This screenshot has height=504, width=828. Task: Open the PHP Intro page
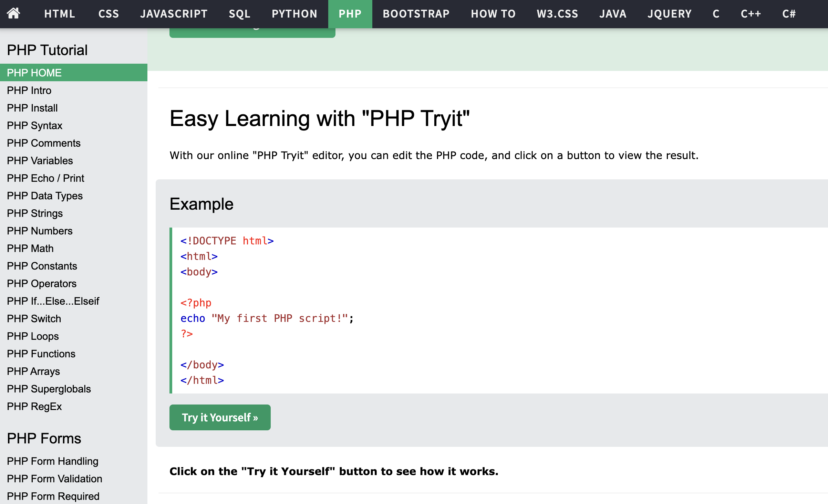29,90
